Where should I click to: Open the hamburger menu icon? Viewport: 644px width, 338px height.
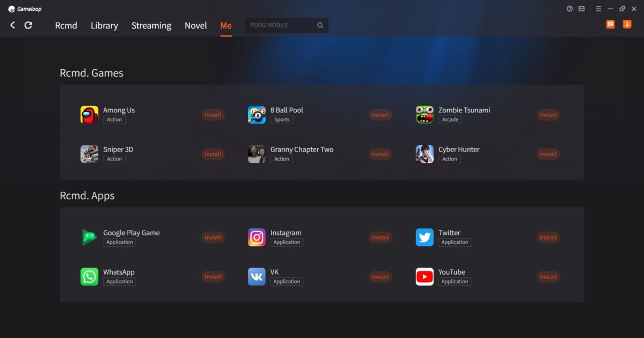point(598,9)
